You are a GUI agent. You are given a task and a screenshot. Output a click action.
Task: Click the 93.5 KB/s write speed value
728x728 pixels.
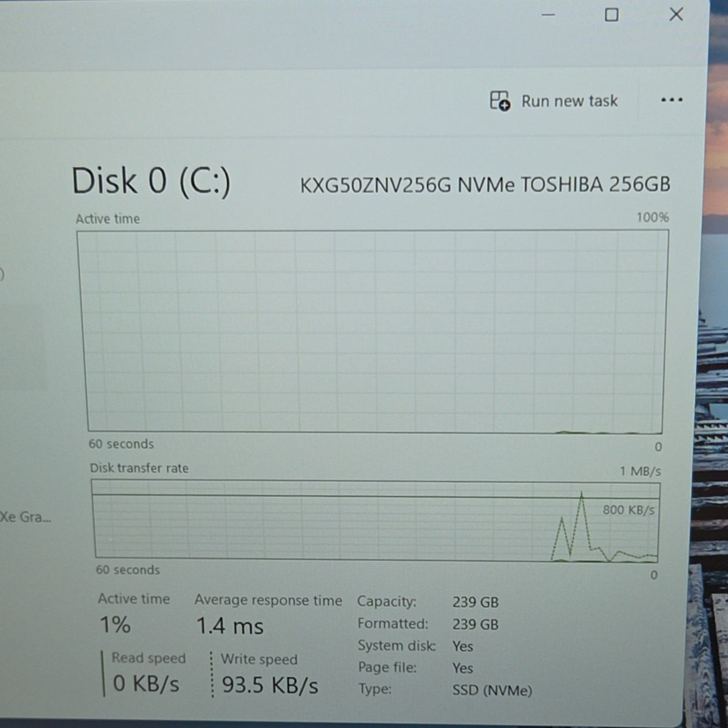click(x=270, y=686)
